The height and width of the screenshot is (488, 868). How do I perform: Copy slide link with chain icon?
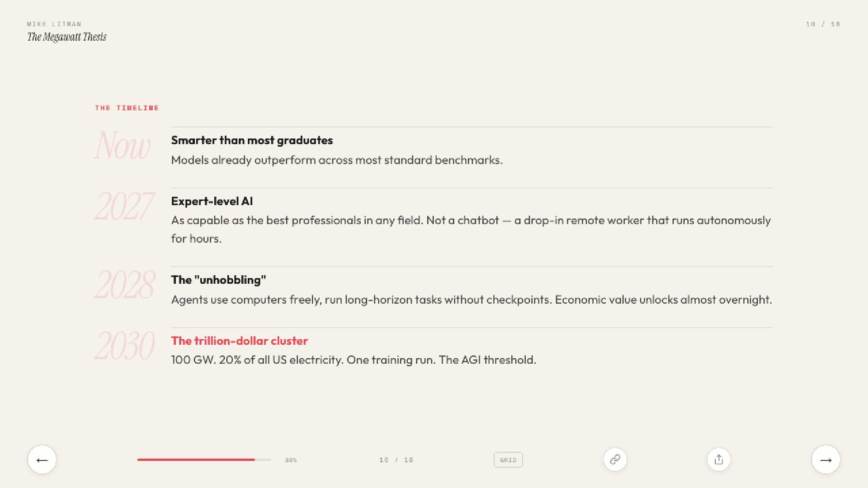click(615, 460)
